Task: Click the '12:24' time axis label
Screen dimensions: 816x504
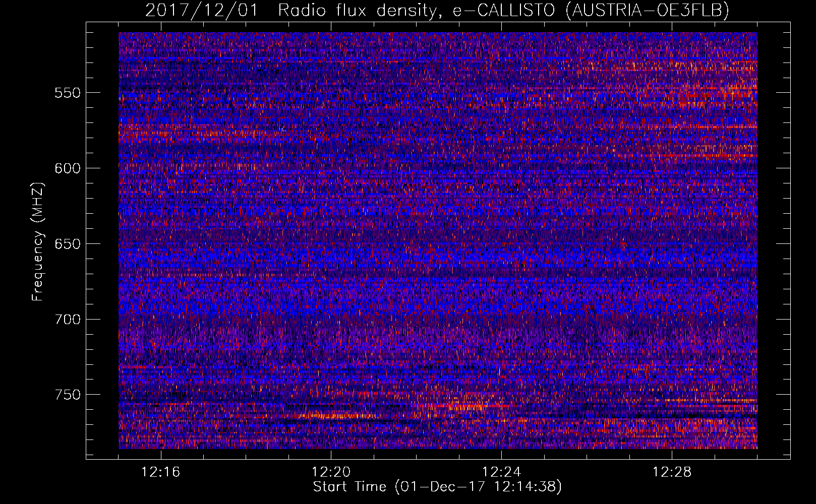Action: click(x=502, y=472)
